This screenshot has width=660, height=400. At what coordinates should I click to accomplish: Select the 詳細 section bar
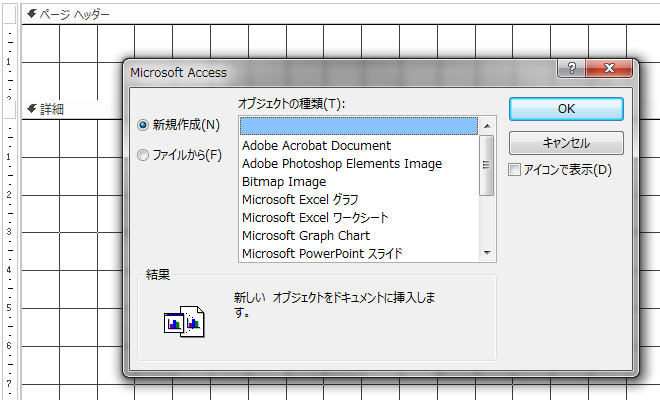(72, 109)
